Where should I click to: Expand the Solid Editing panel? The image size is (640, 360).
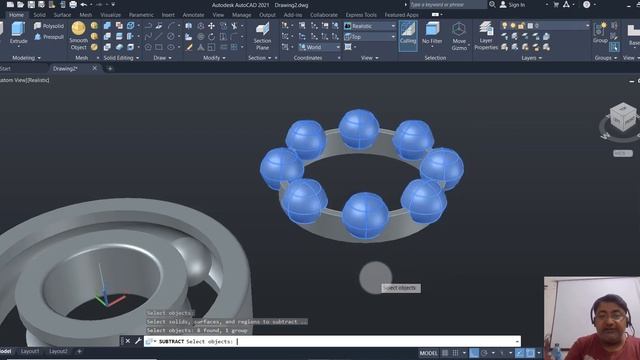pos(121,58)
